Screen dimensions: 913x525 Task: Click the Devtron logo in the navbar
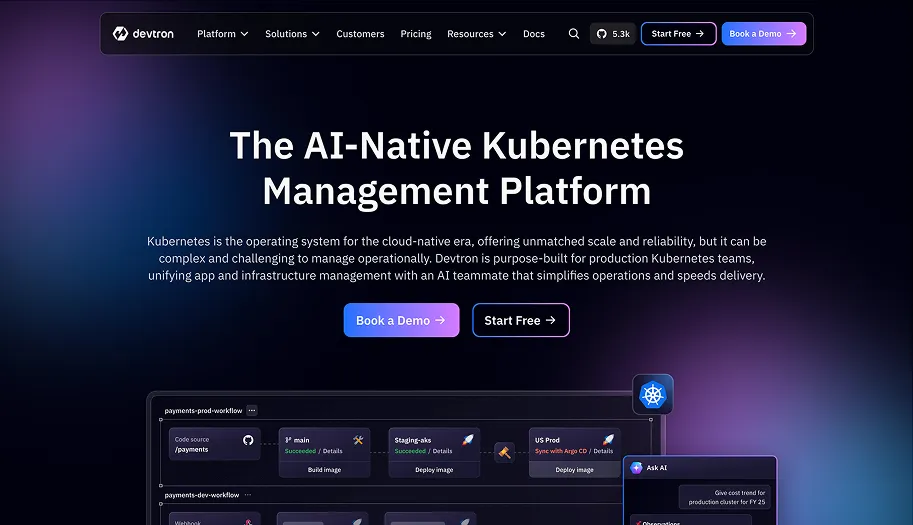[x=143, y=34]
